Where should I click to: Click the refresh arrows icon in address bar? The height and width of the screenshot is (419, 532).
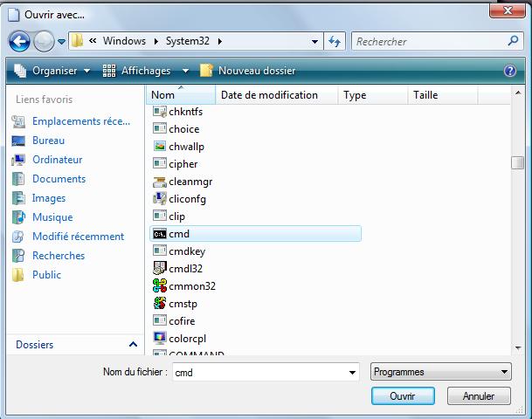tap(335, 41)
